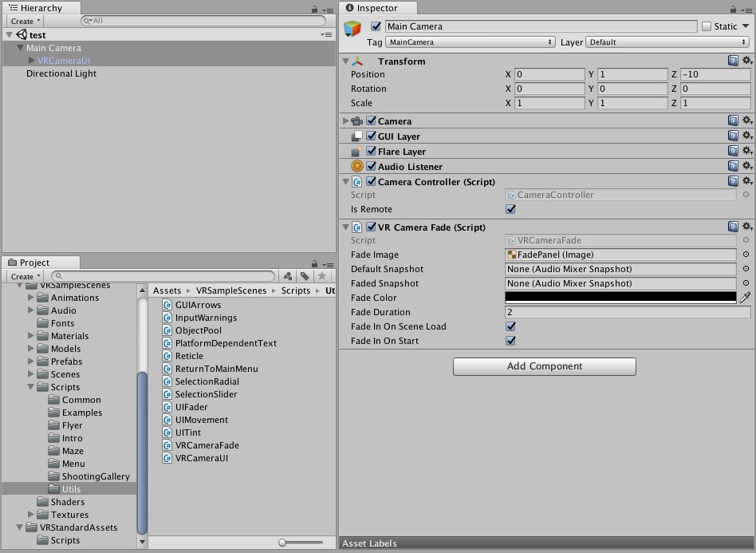Screen dimensions: 756x553
Task: Collapse Main Camera in Hierarchy
Action: point(20,48)
